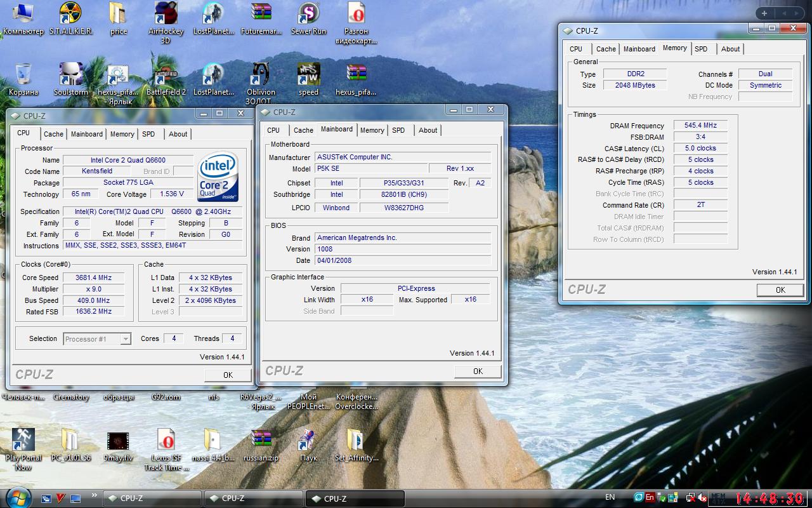
Task: Click the sidebar plus add-gadget button
Action: [765, 13]
